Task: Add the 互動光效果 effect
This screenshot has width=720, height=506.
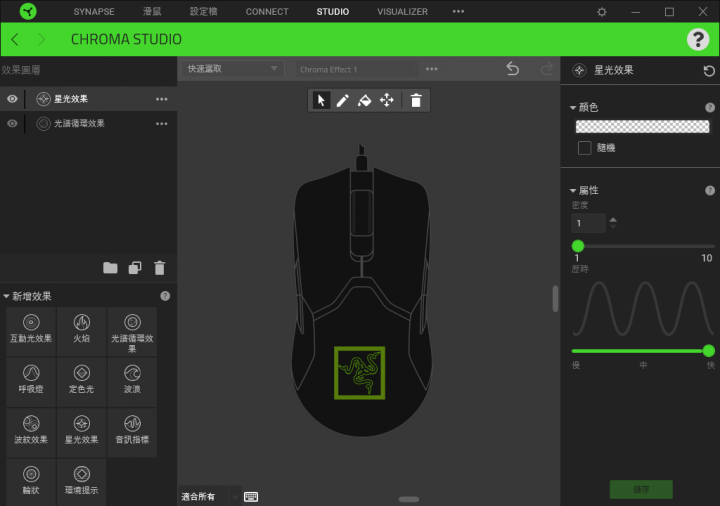Action: tap(31, 331)
